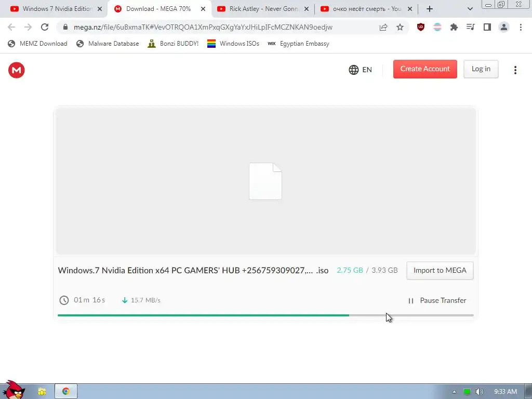Click Import to MEGA button
Viewport: 532px width, 399px height.
point(440,270)
